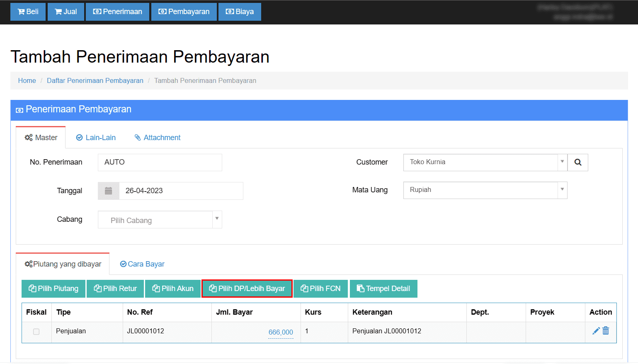Open the Attachment tab
638x364 pixels.
pos(158,138)
